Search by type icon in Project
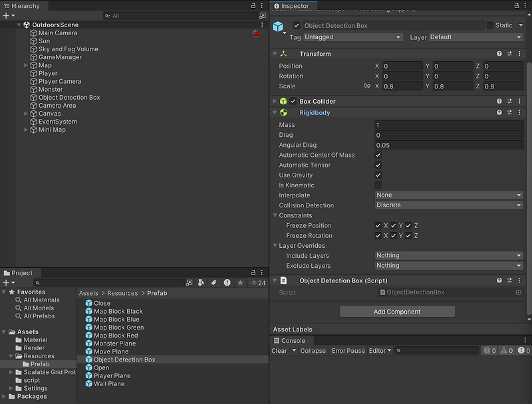 201,282
